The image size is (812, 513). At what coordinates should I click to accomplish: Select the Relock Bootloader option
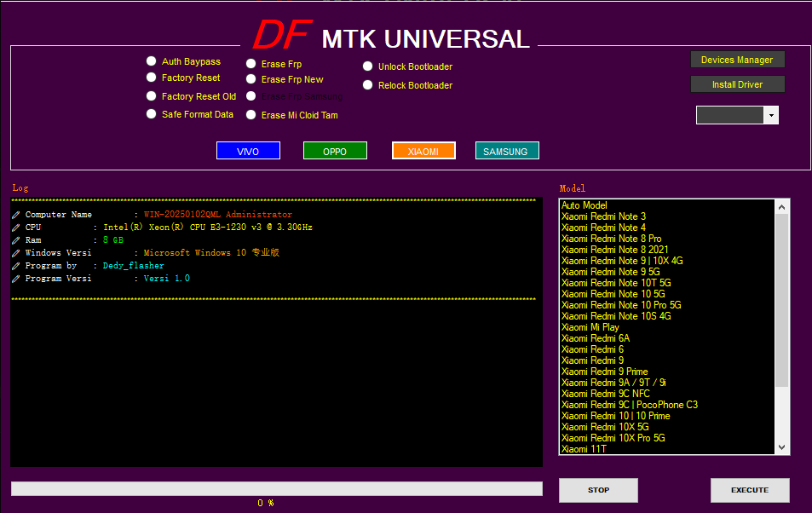tap(368, 85)
